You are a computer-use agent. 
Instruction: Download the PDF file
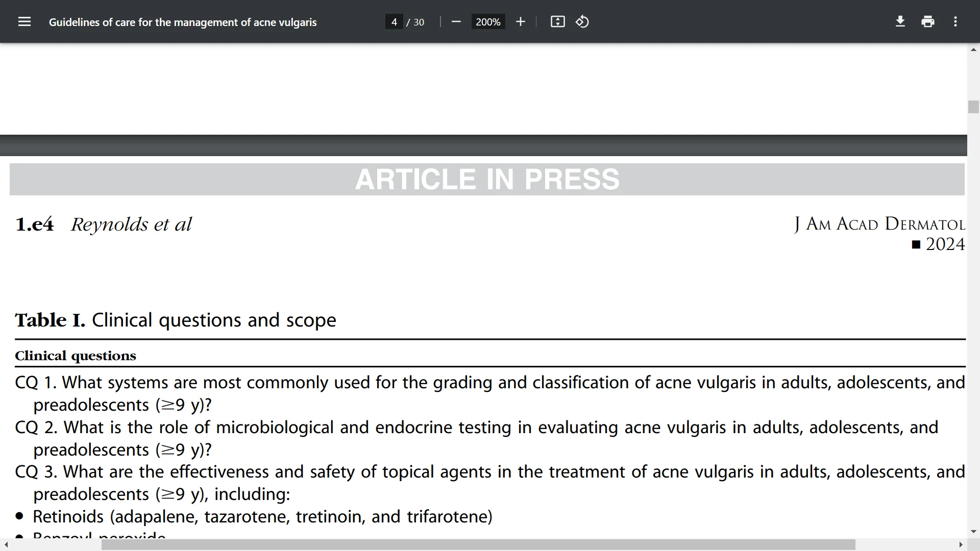(x=900, y=22)
